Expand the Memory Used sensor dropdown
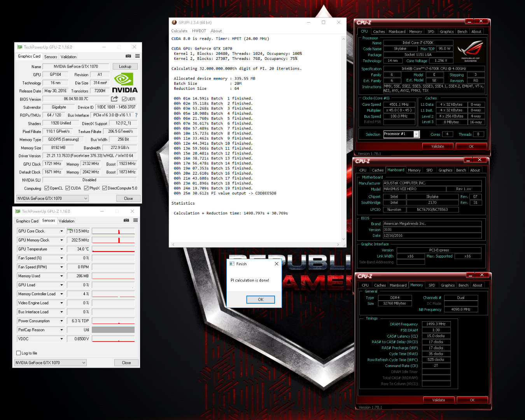Screen dimensions: 525x420 [x=61, y=276]
